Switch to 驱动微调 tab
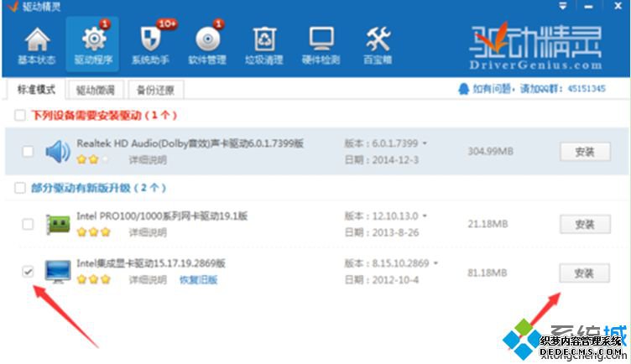This screenshot has width=631, height=364. coord(96,90)
